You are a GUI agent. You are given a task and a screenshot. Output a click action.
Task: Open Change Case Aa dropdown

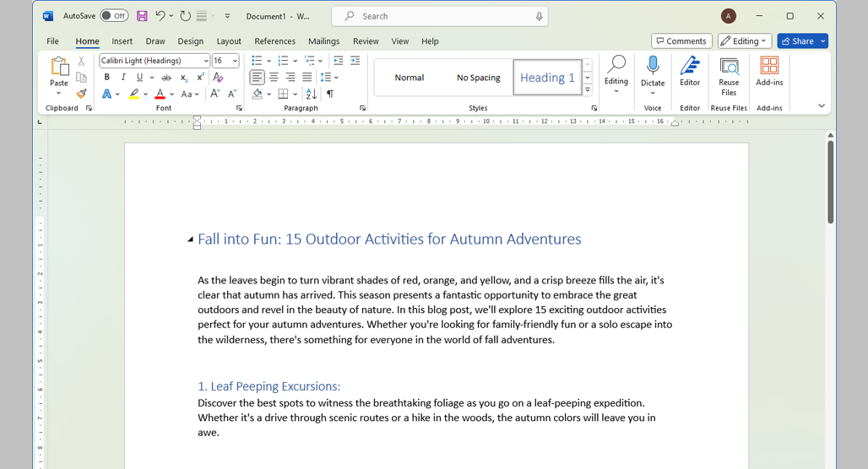pos(190,94)
